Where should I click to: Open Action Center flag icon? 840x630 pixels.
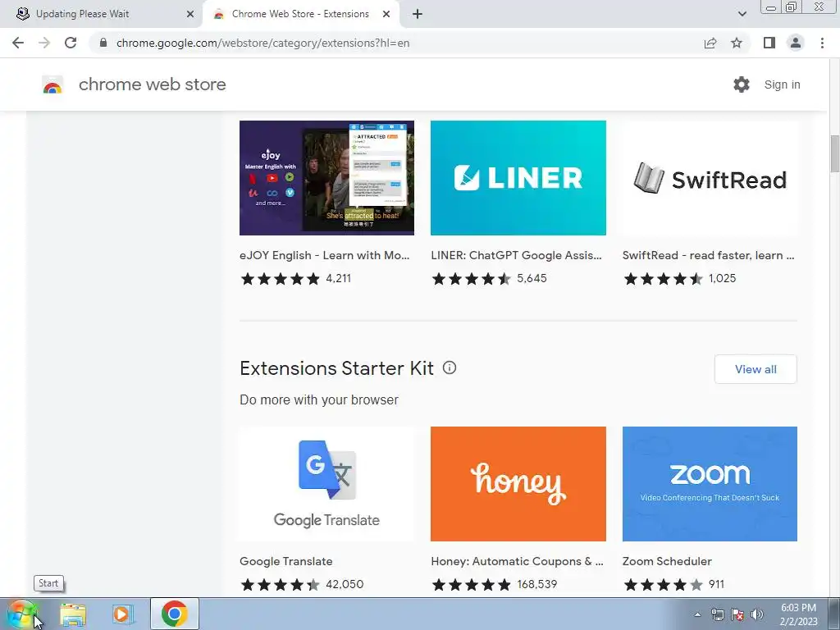pyautogui.click(x=737, y=614)
